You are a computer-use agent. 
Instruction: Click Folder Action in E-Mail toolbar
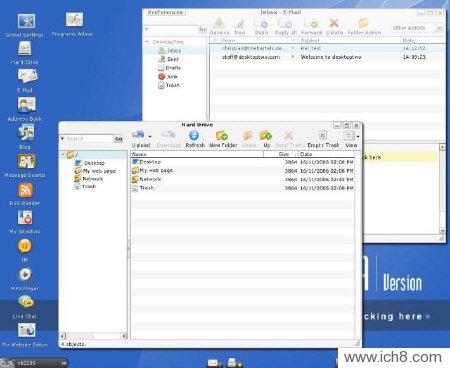click(364, 27)
